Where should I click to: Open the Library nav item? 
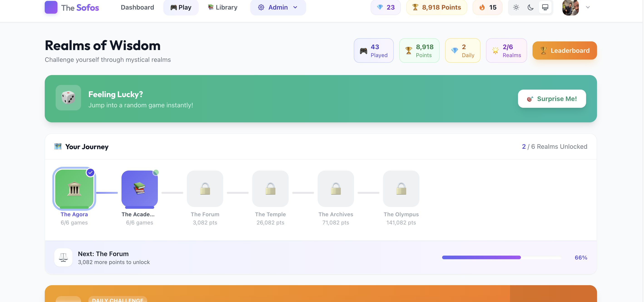[x=223, y=7]
